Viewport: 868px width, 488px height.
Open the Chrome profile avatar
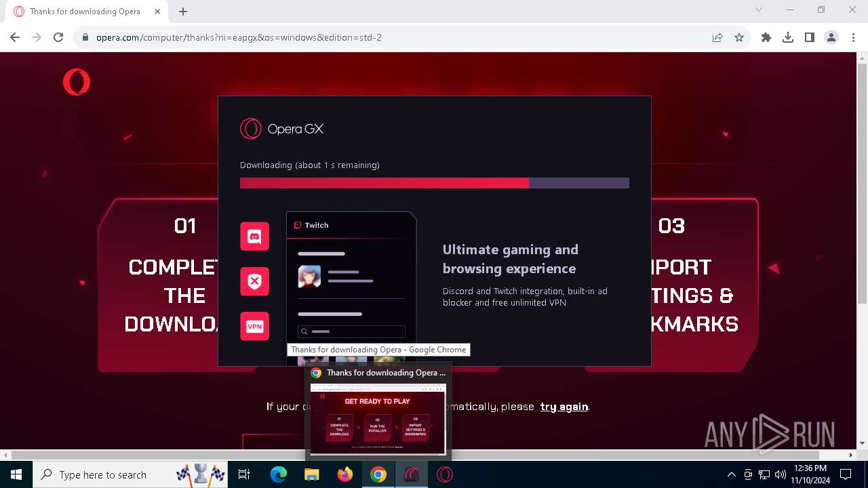click(831, 37)
